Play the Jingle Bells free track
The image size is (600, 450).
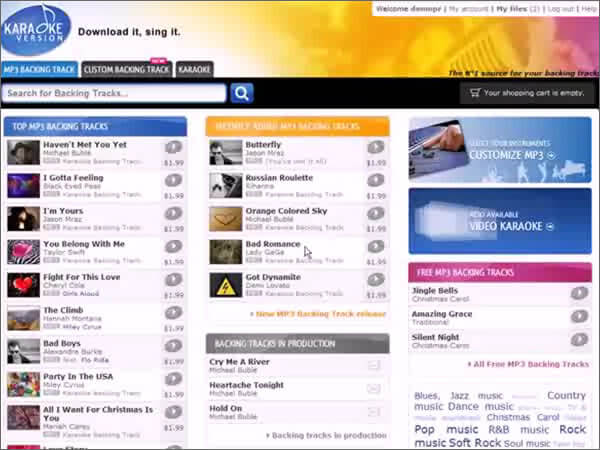pos(579,293)
